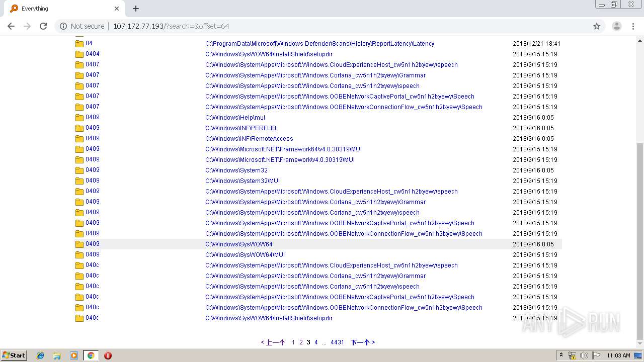This screenshot has width=644, height=362.
Task: Click the network tray icon
Action: [572, 355]
